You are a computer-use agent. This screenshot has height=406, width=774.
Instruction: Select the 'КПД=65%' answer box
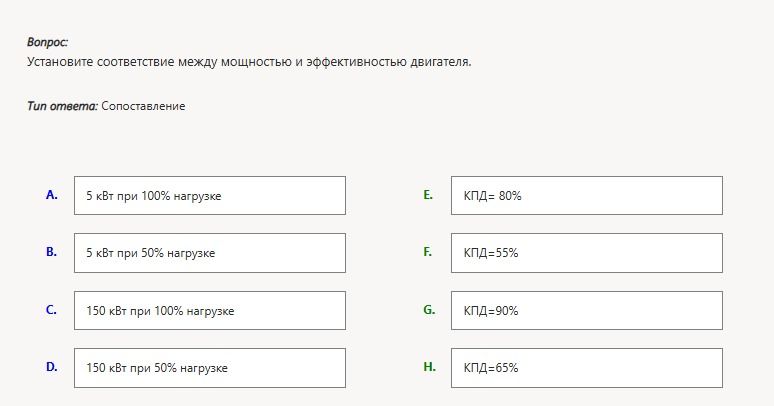[x=587, y=368]
